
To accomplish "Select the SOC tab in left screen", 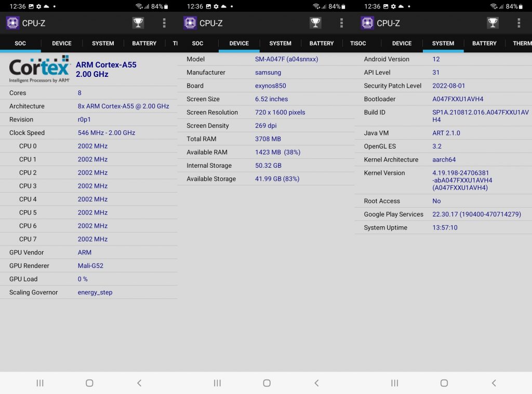I will pyautogui.click(x=20, y=44).
